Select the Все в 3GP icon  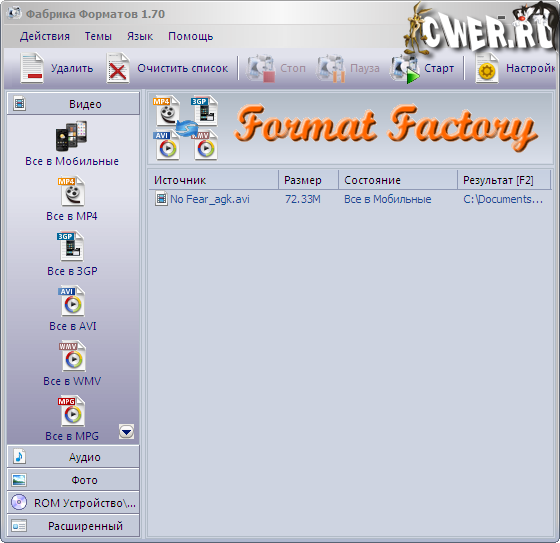click(70, 246)
